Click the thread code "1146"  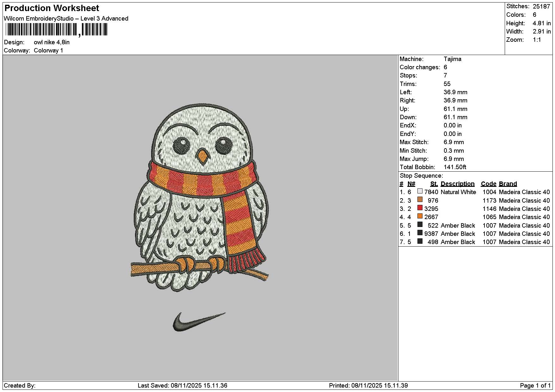click(x=490, y=209)
